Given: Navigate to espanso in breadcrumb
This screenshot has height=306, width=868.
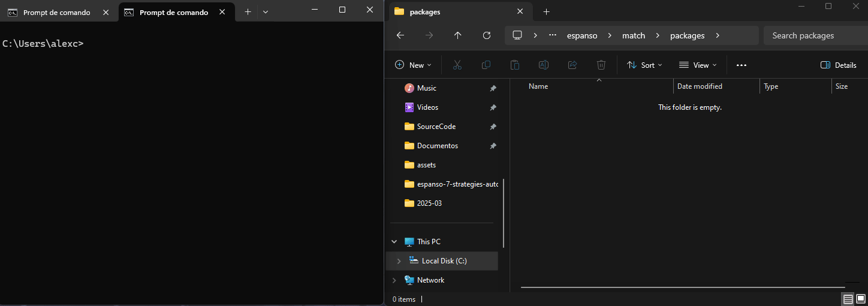Looking at the screenshot, I should tap(582, 35).
